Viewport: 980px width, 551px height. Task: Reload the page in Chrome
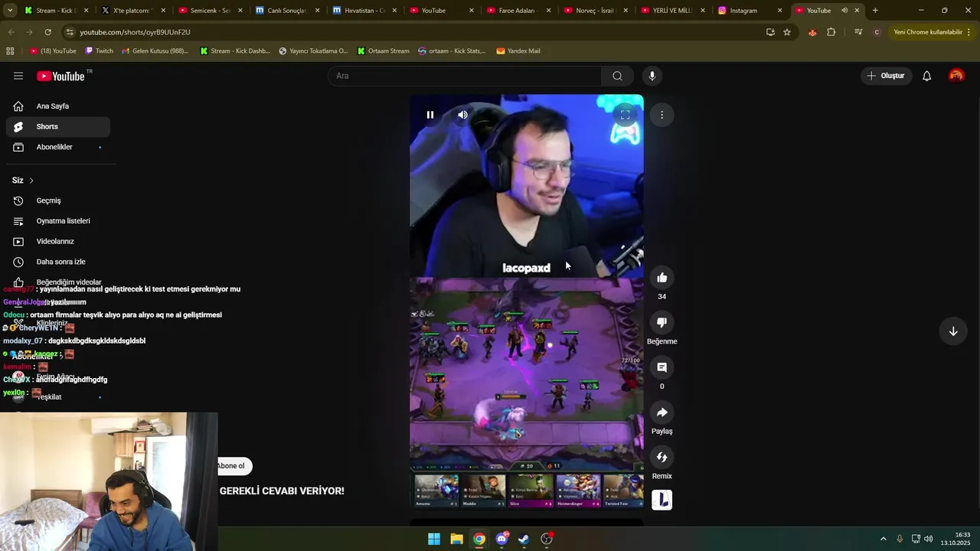pos(47,32)
